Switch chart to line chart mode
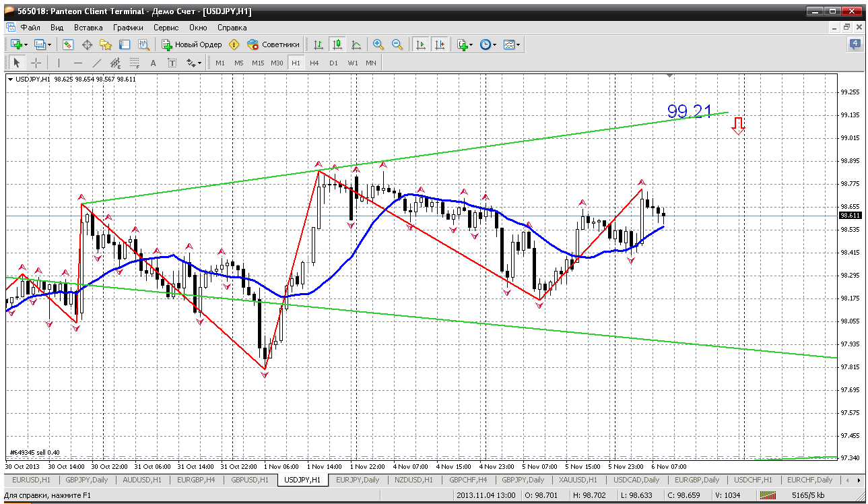Screen dimensions: 868x504 coord(356,44)
